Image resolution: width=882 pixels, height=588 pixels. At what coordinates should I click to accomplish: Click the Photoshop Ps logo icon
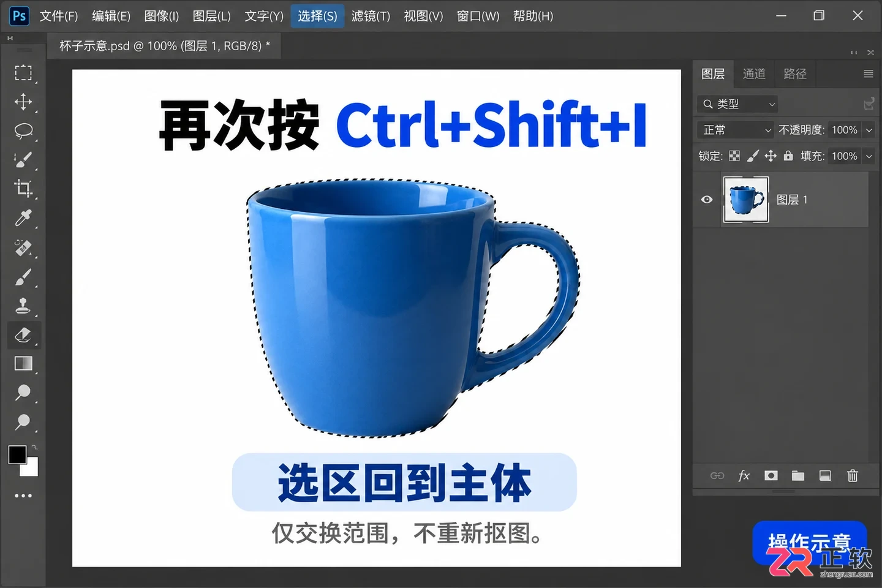coord(19,16)
